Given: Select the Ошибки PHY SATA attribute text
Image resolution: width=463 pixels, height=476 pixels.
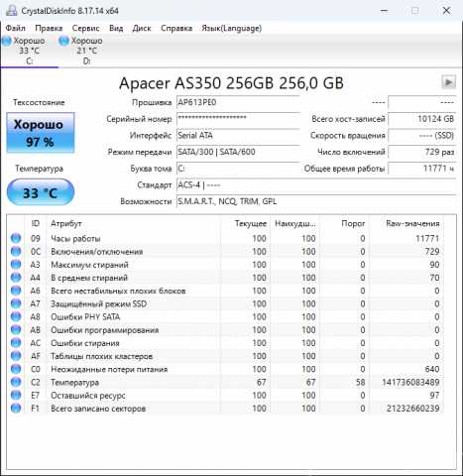Looking at the screenshot, I should point(85,317).
